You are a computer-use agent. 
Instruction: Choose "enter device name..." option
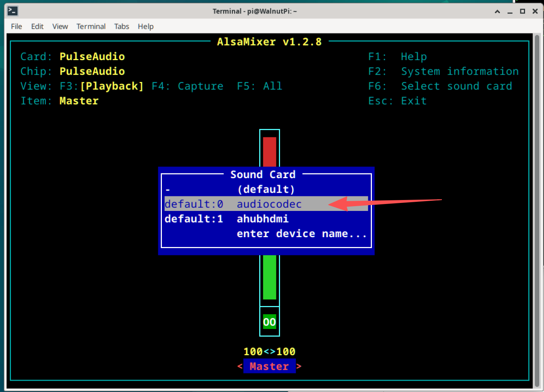pyautogui.click(x=302, y=234)
